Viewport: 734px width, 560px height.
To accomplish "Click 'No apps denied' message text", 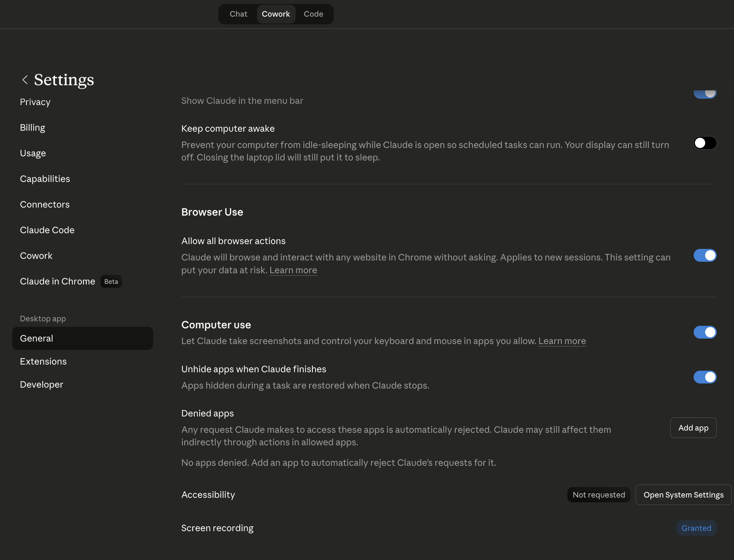I will coord(338,463).
